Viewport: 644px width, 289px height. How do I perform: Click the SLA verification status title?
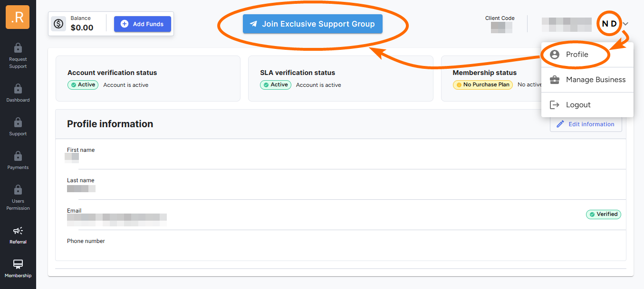click(x=298, y=73)
